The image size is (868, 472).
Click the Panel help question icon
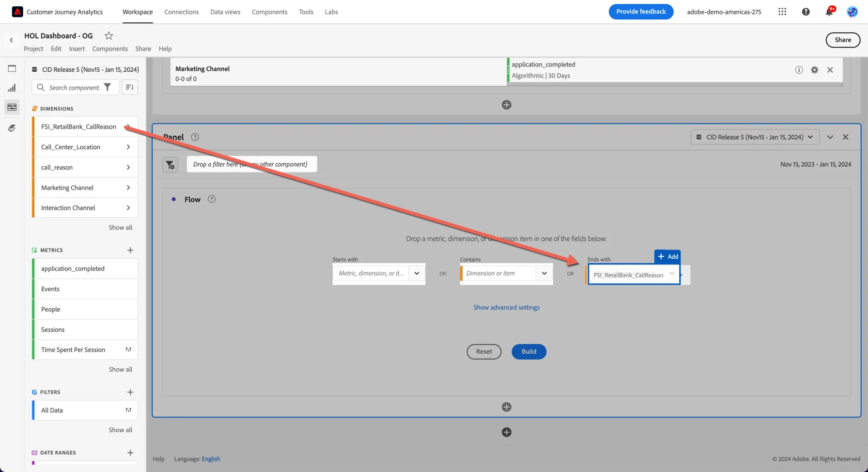click(195, 137)
